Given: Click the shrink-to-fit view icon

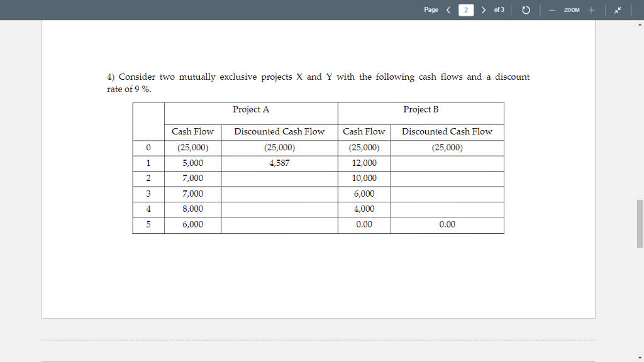Looking at the screenshot, I should (x=617, y=9).
